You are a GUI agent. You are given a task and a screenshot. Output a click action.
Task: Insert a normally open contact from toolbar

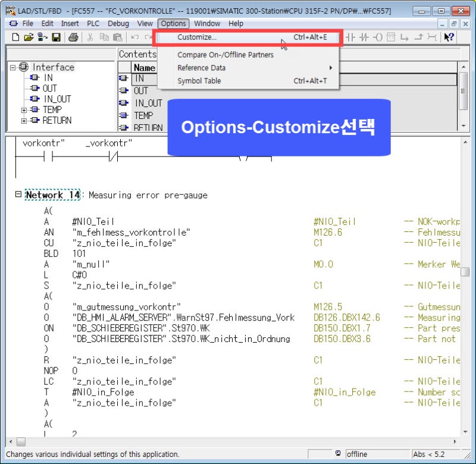350,37
